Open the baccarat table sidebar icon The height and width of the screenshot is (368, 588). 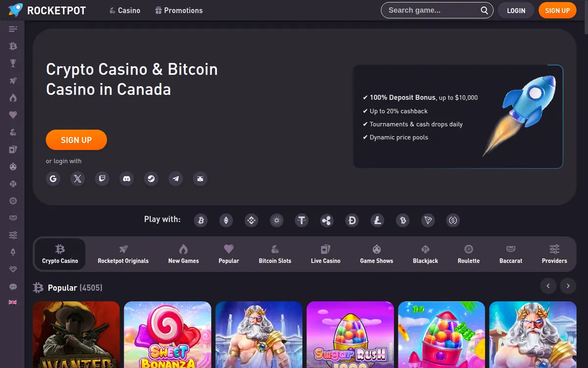13,218
